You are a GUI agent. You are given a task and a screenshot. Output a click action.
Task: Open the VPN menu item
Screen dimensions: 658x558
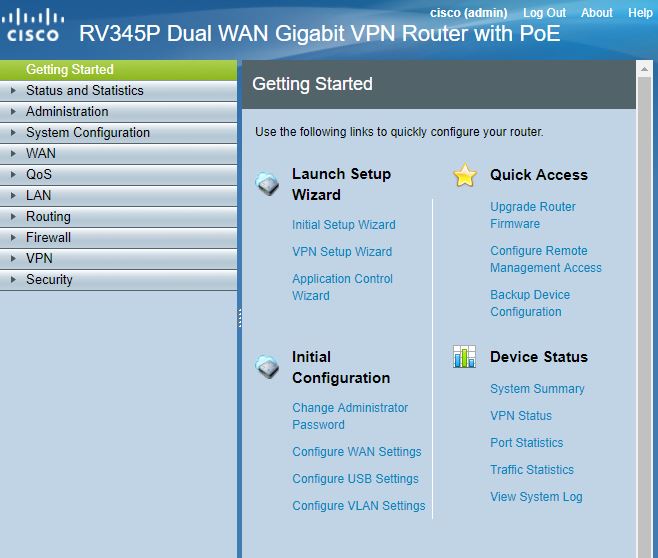[x=118, y=258]
